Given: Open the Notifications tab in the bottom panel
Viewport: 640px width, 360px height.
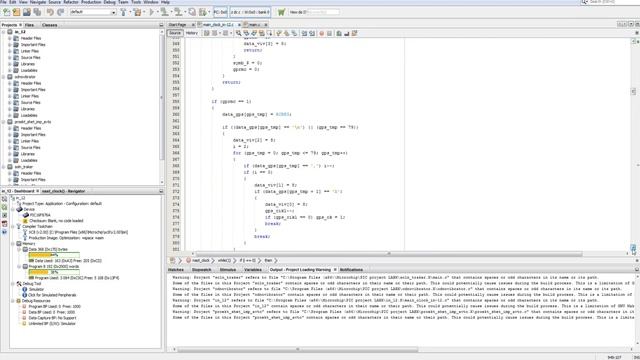Looking at the screenshot, I should click(x=351, y=270).
